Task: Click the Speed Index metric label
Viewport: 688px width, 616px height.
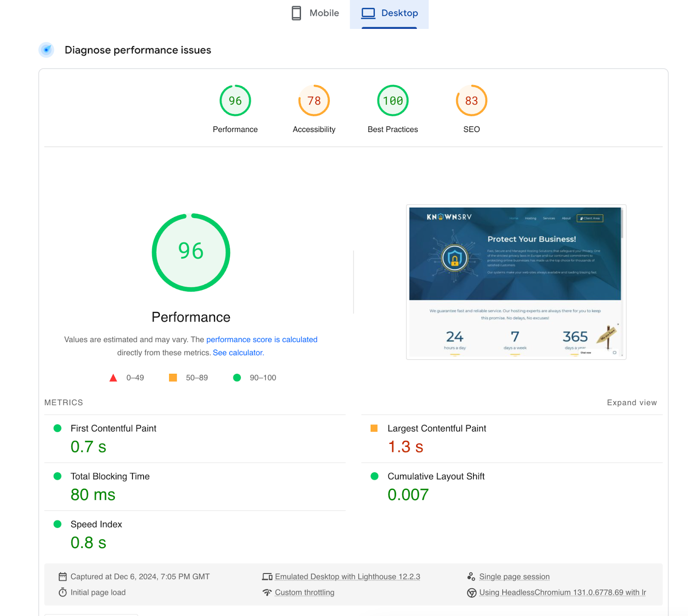Action: 96,524
